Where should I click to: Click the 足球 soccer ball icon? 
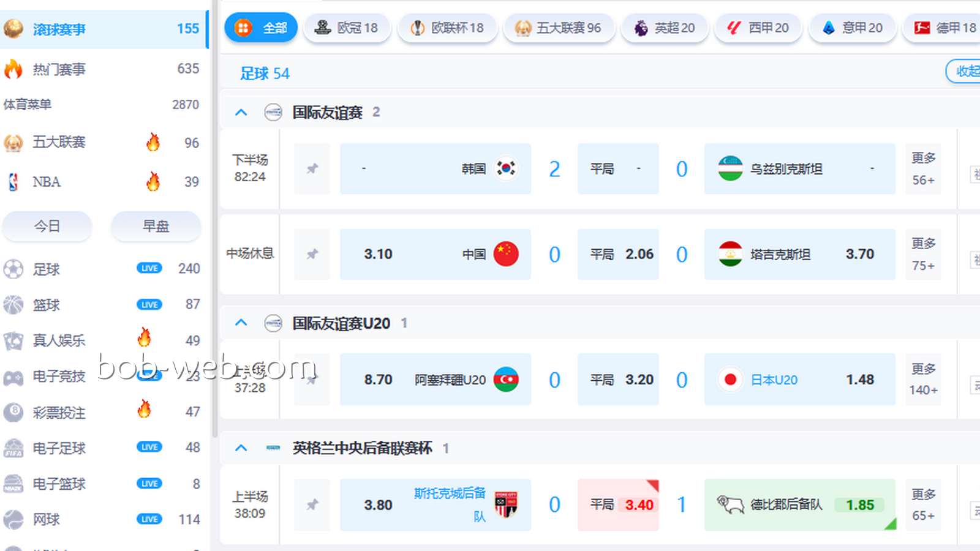(x=13, y=269)
